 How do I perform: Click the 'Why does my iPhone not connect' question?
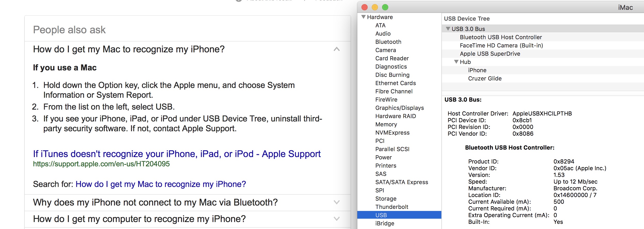pos(155,202)
